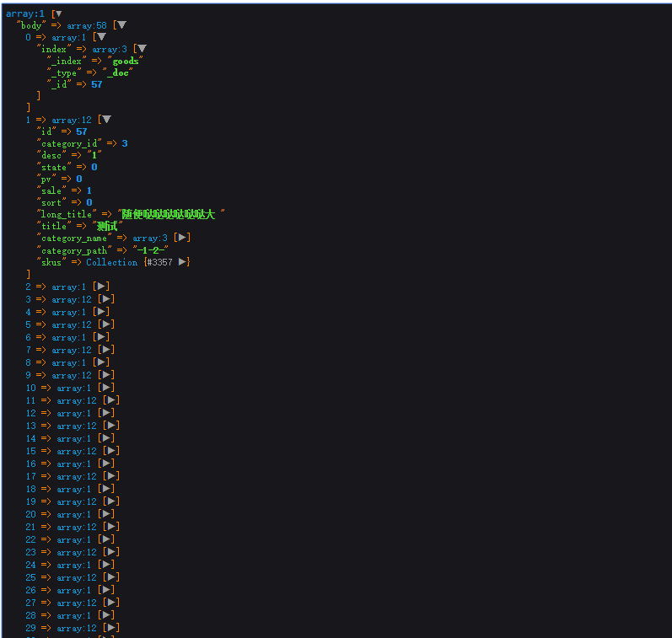Screen dimensions: 672x638
Task: Select the "title" string 测试
Action: tap(107, 226)
